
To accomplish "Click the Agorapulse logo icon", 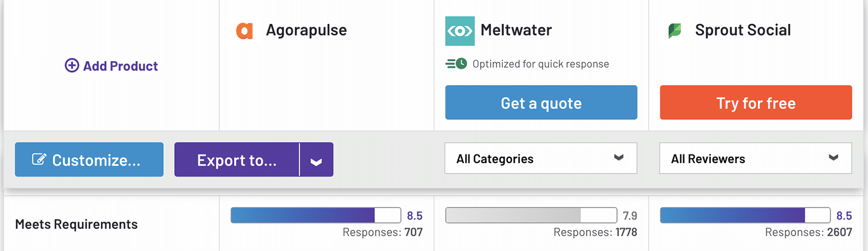I will pyautogui.click(x=244, y=31).
